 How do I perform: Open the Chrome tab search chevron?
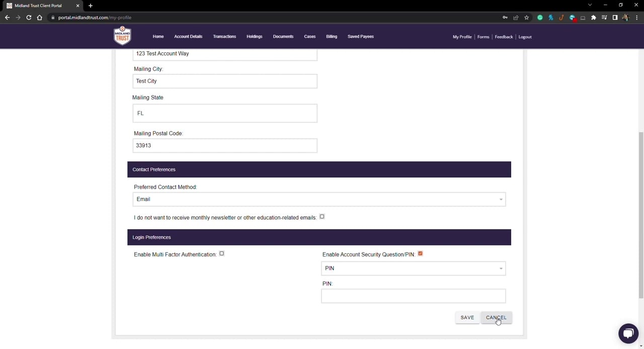click(x=590, y=5)
